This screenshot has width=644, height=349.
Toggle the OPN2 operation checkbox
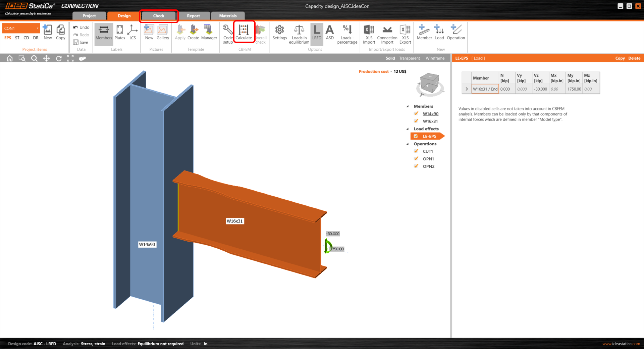pyautogui.click(x=416, y=166)
